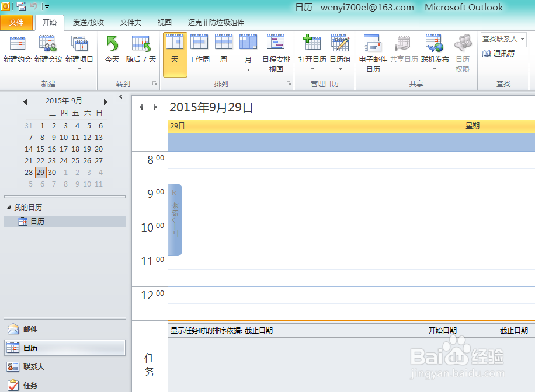Open the 打开日历 open calendar menu
This screenshot has width=535, height=392.
[312, 53]
